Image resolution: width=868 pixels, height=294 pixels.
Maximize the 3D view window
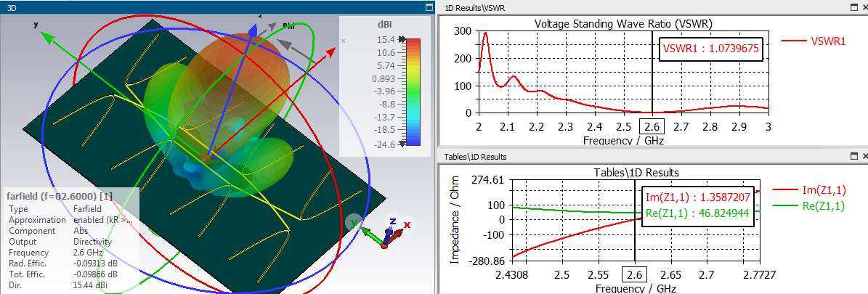tap(429, 8)
